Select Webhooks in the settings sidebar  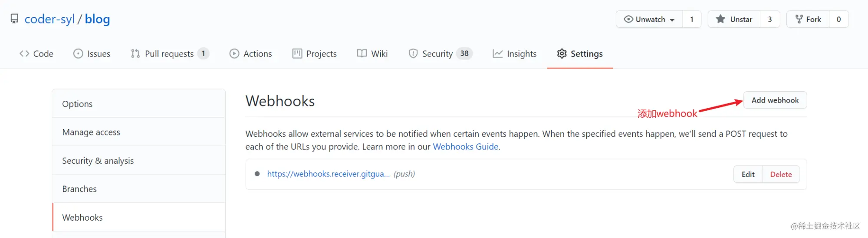click(139, 217)
